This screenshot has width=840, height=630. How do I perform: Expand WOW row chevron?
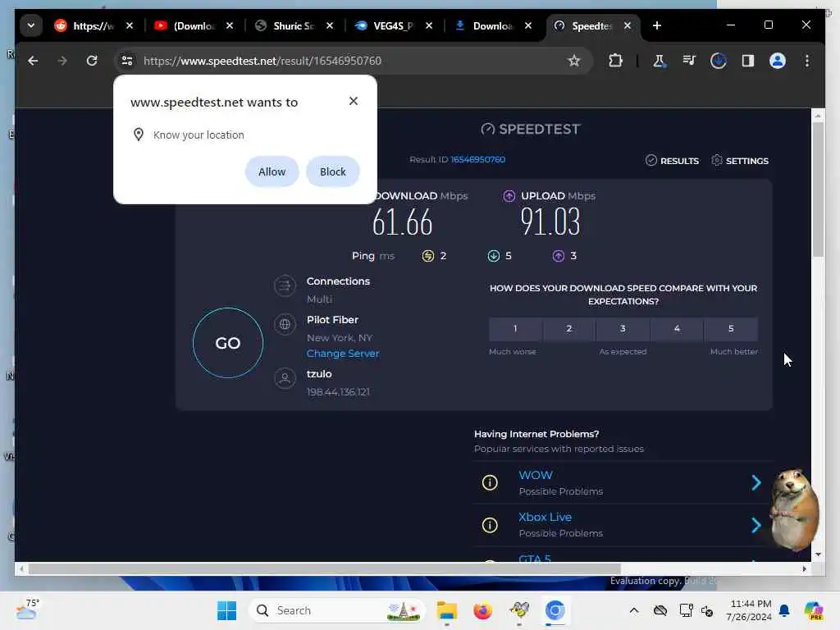(756, 482)
